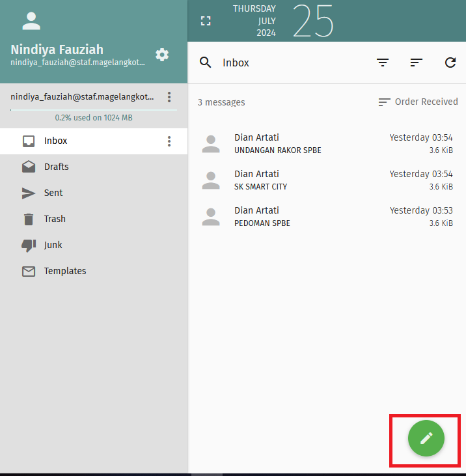Open the UNDANGAN RAKOR SPBE email
Viewport: 466px width, 476px height.
(312, 144)
